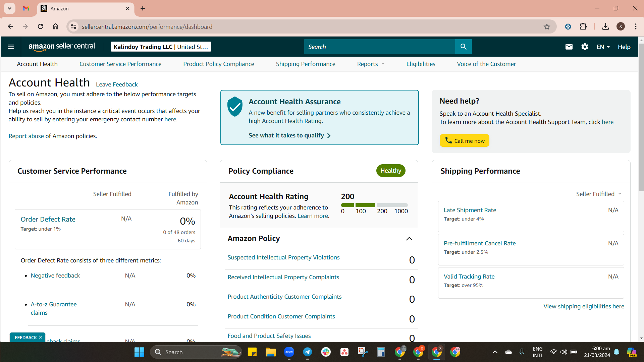
Task: Open Slack from the taskbar
Action: tap(326, 352)
